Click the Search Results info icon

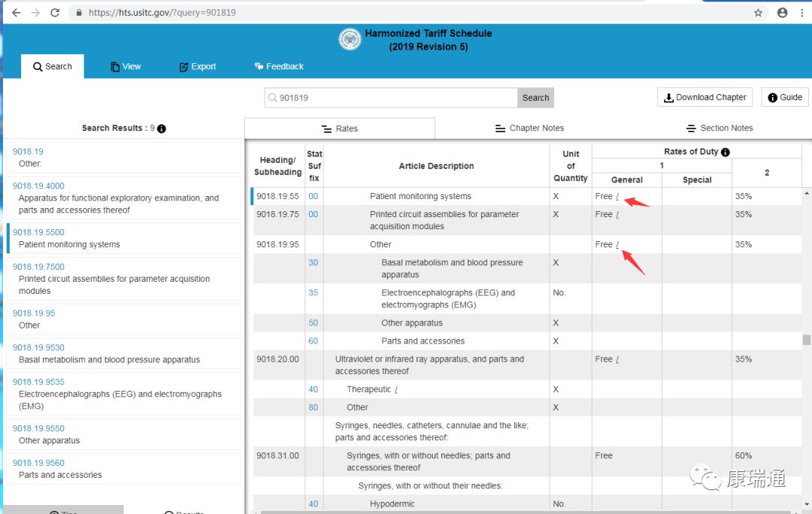pos(162,128)
